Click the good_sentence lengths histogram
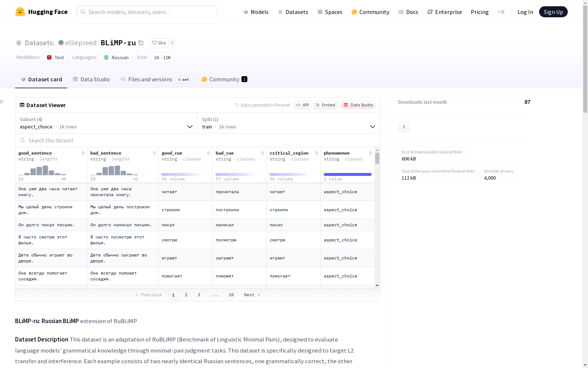Screen dimensions: 588x368 (42, 170)
